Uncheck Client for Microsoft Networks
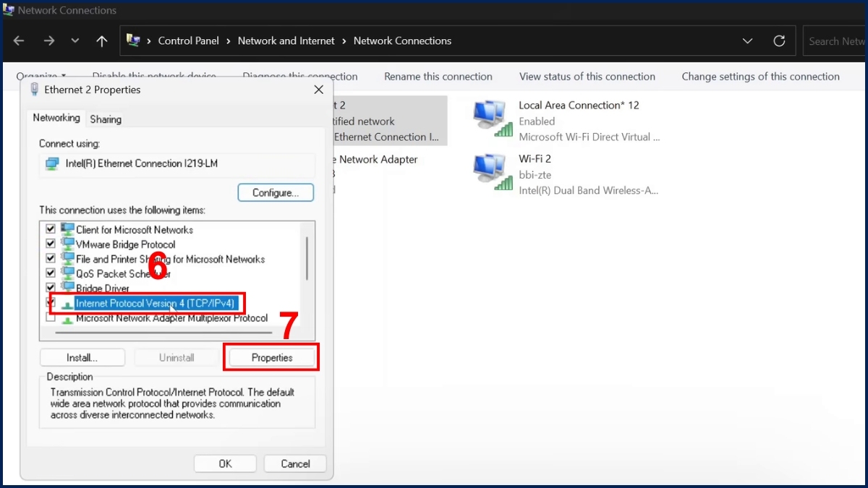The image size is (868, 488). tap(51, 230)
